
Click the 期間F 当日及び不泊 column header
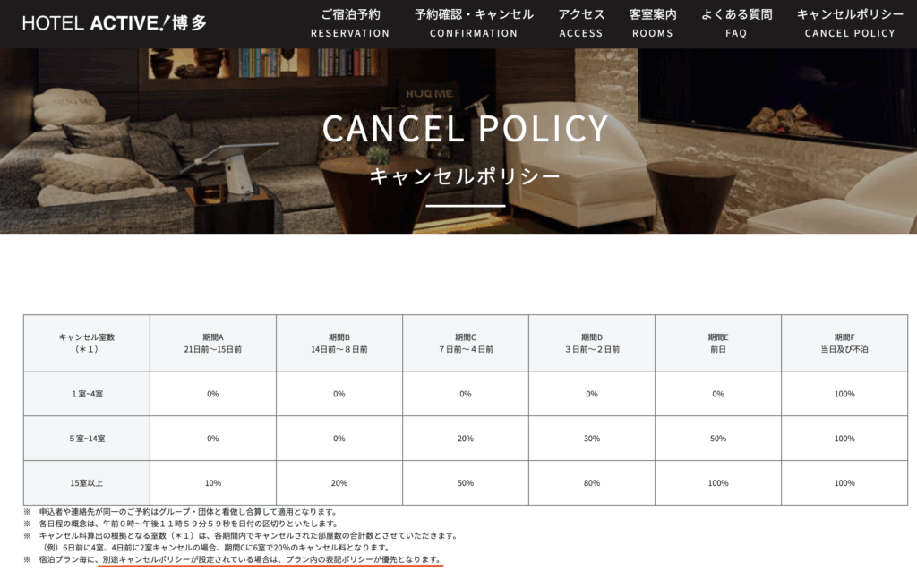click(x=844, y=343)
